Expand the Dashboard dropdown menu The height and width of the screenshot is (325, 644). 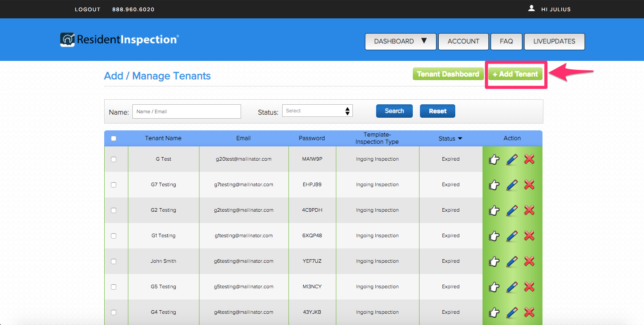[401, 41]
